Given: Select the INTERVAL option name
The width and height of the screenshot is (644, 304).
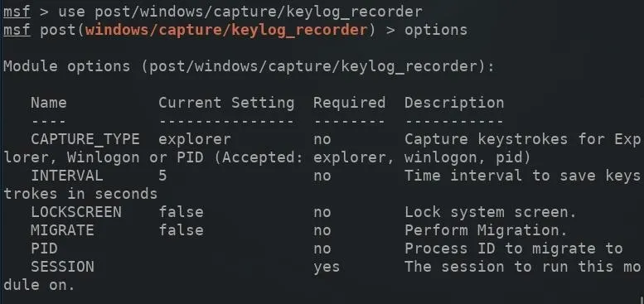Looking at the screenshot, I should pos(66,176).
